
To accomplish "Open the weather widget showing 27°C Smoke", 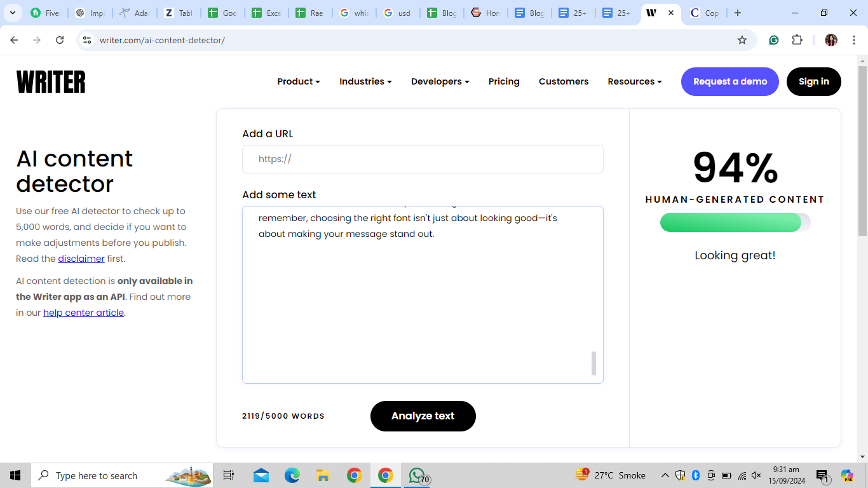I will [x=610, y=475].
